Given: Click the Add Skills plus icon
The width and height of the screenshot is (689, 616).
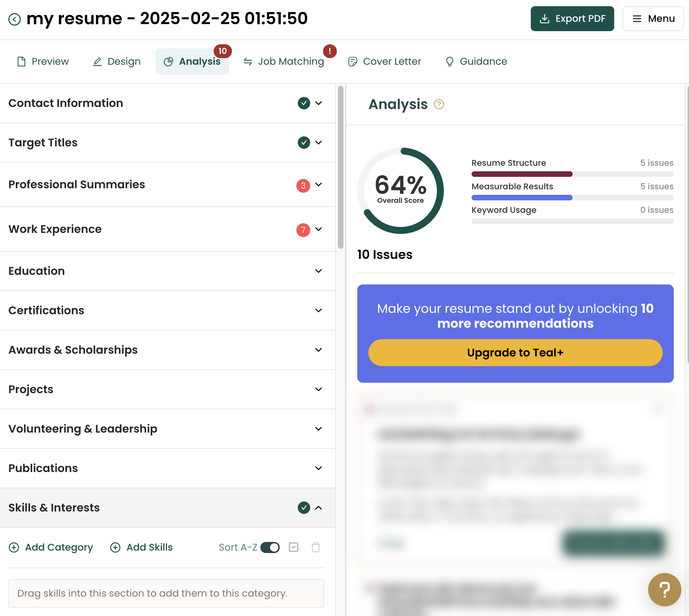Looking at the screenshot, I should (115, 547).
